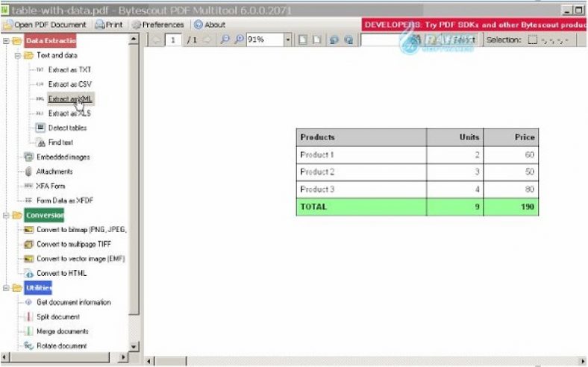
Task: Click the 91% zoom level box
Action: point(265,40)
